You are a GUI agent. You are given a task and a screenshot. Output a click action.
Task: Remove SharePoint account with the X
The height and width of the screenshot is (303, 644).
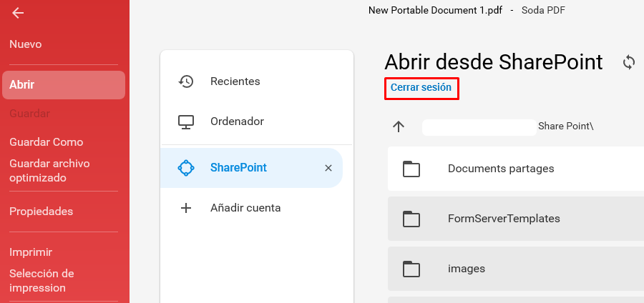coord(328,168)
